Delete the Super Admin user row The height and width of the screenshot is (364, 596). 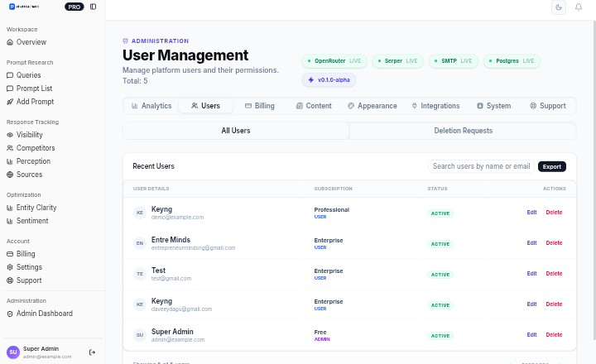pyautogui.click(x=554, y=335)
